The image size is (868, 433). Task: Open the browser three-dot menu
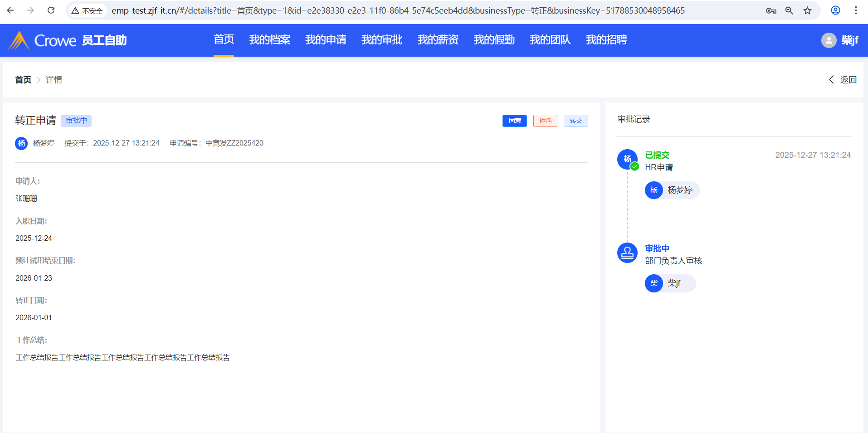(856, 10)
